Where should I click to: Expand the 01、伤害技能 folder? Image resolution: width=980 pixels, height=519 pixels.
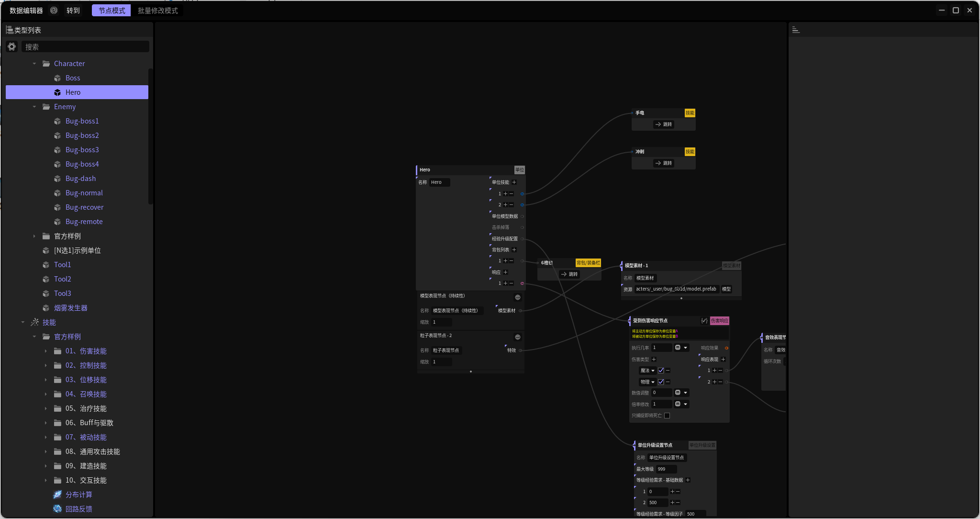(46, 351)
